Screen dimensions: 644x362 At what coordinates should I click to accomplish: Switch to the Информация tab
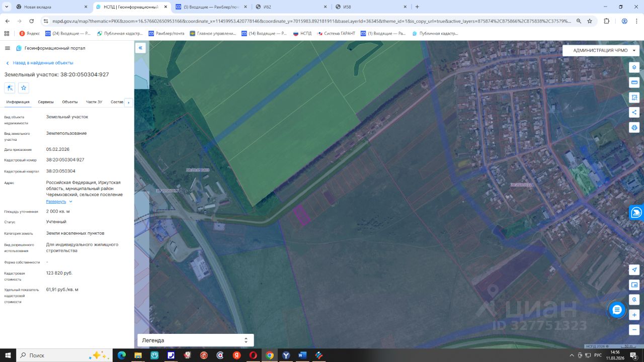(x=18, y=102)
